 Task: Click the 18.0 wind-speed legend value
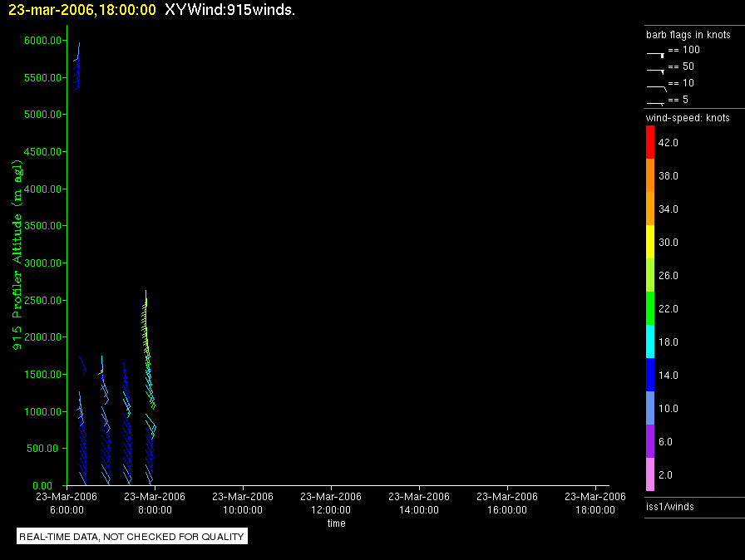coord(668,342)
